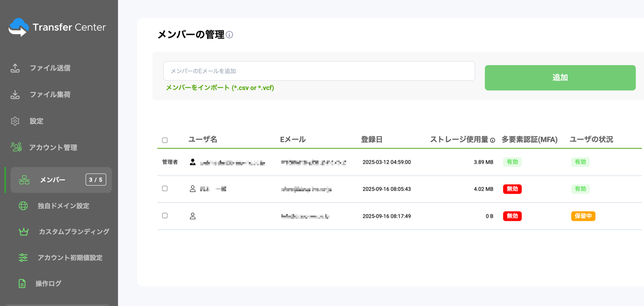Click the operation log document icon

(22, 284)
